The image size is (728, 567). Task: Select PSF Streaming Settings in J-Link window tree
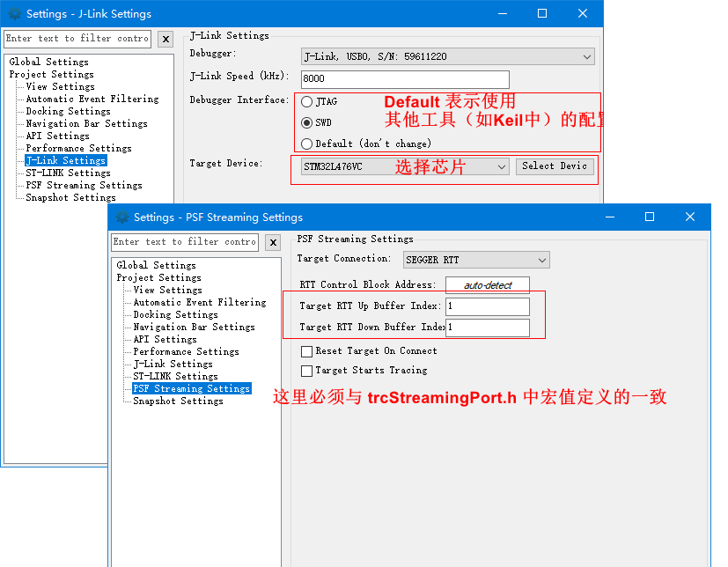click(84, 185)
